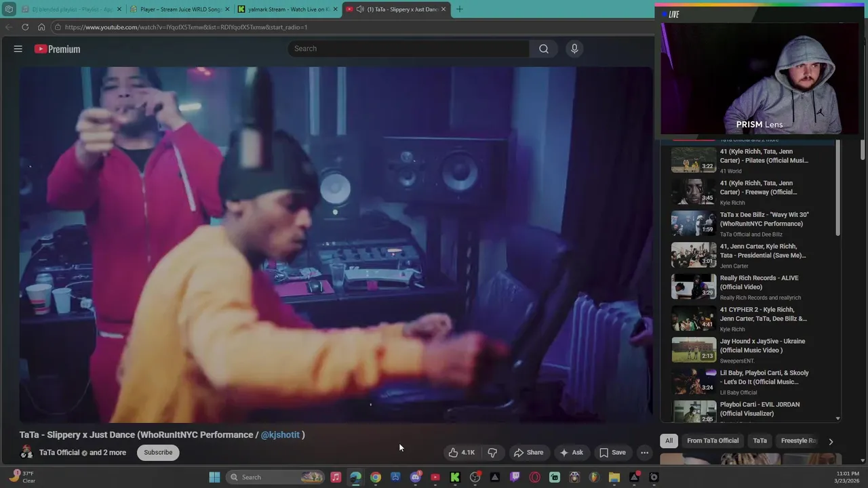Open the Ask AI button

point(571,452)
